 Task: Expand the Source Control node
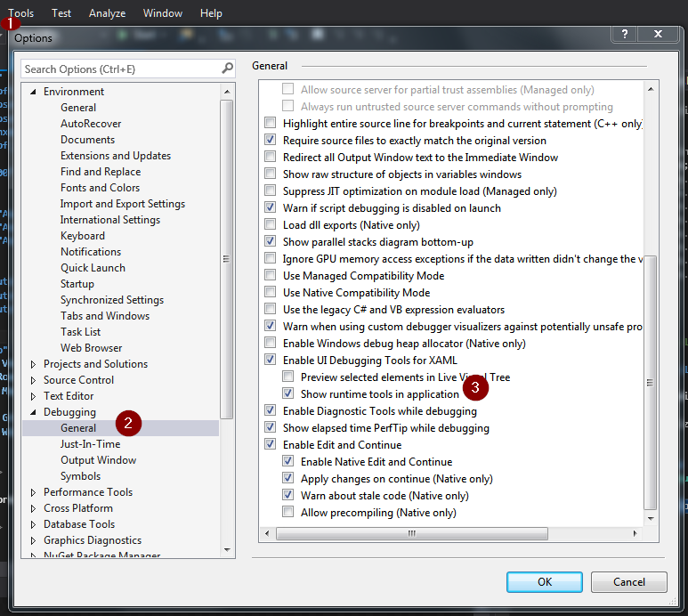click(33, 380)
